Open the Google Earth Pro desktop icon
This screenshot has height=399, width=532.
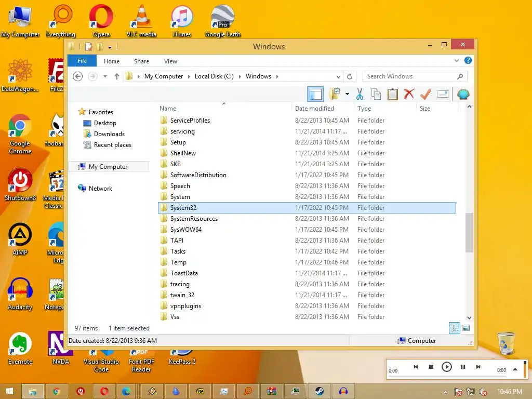click(222, 21)
